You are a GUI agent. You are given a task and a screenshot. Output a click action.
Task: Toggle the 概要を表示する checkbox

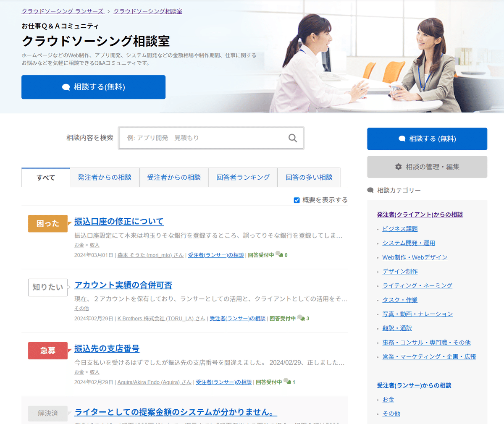[x=297, y=200]
